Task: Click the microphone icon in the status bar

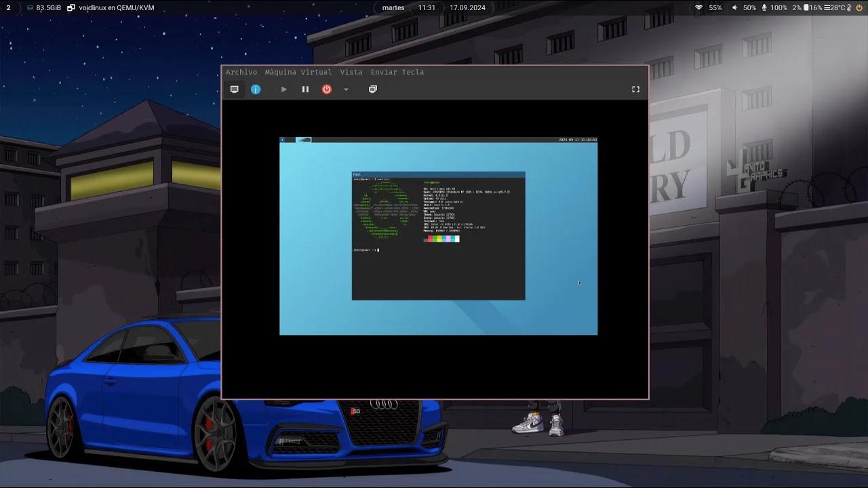Action: click(x=764, y=7)
